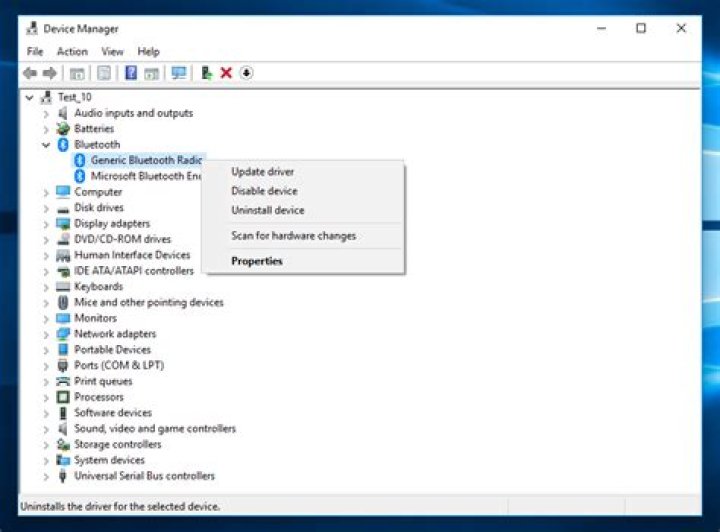Click the Network adapters icon

63,334
